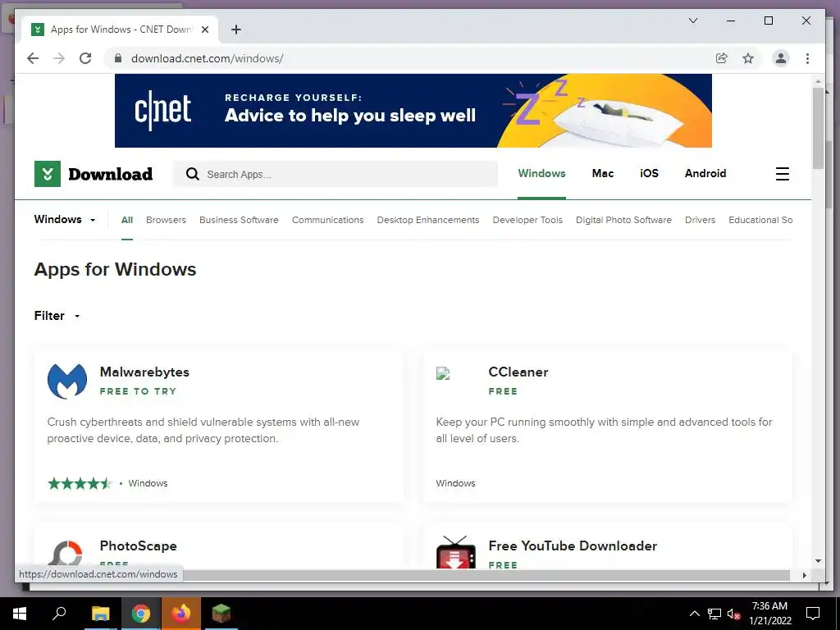Open the Chrome profile avatar icon
The image size is (840, 630).
click(x=781, y=58)
